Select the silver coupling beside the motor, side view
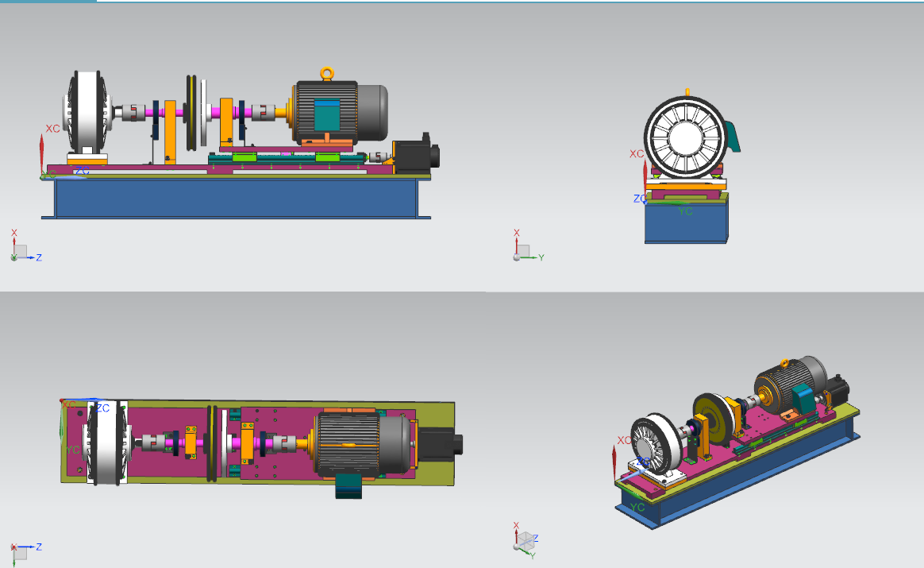Screen dimensions: 924x568 264,112
